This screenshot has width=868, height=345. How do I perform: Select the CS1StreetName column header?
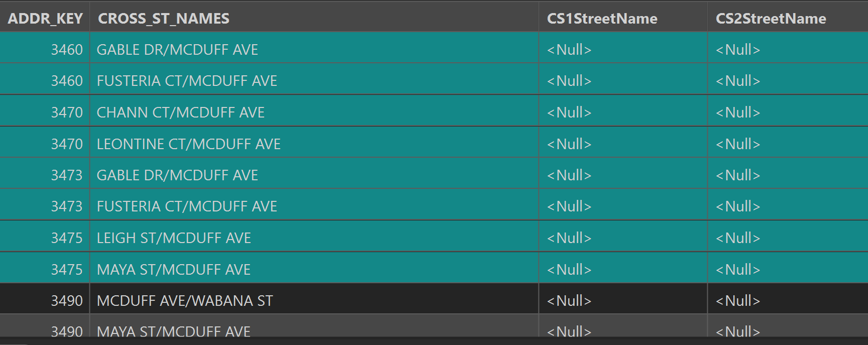[x=602, y=19]
